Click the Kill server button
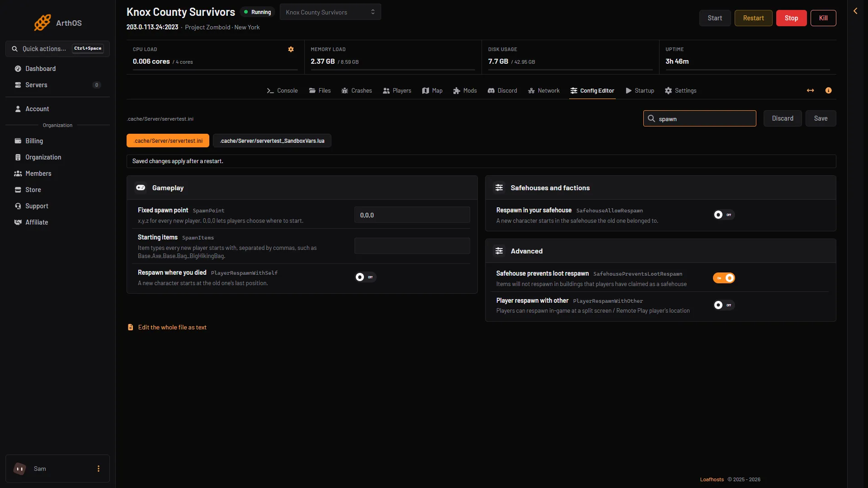 coord(823,18)
